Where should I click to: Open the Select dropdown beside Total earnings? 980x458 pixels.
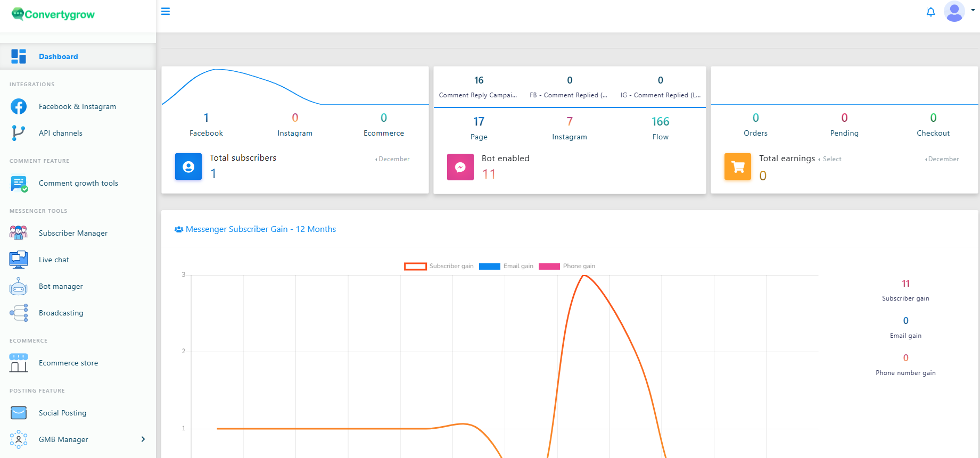(830, 159)
